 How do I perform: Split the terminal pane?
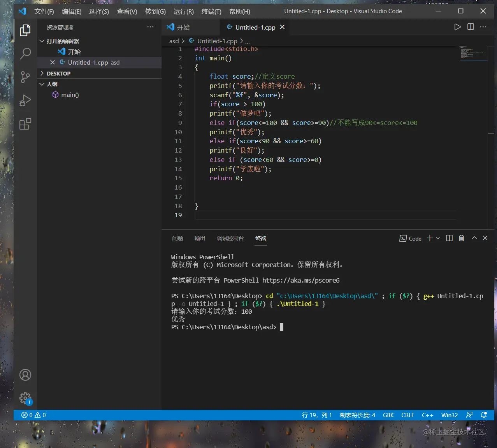(x=449, y=238)
